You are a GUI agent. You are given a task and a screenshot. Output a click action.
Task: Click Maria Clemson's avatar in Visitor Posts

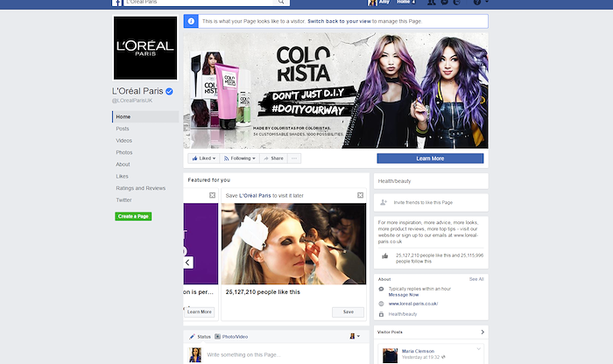(390, 356)
